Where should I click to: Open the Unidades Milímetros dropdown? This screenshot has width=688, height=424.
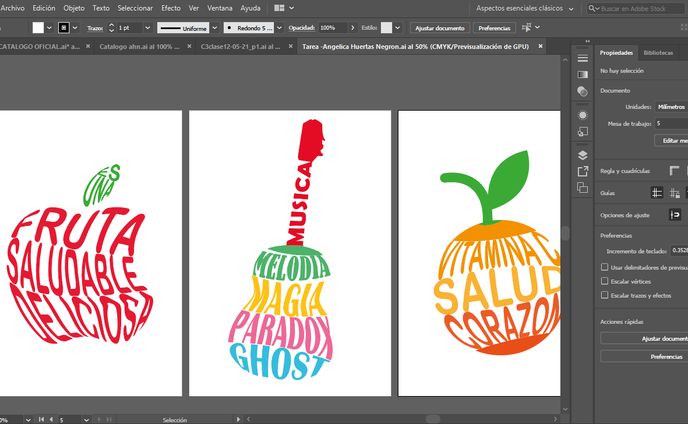tap(672, 107)
